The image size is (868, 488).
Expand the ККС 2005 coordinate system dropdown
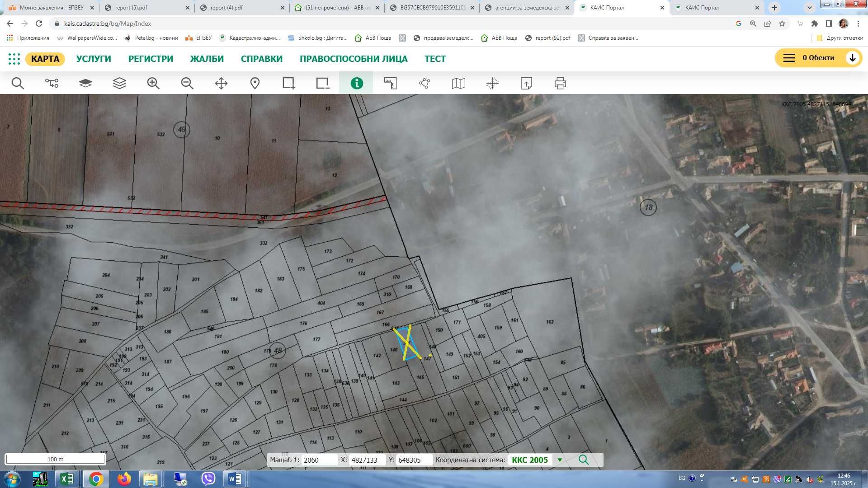560,460
